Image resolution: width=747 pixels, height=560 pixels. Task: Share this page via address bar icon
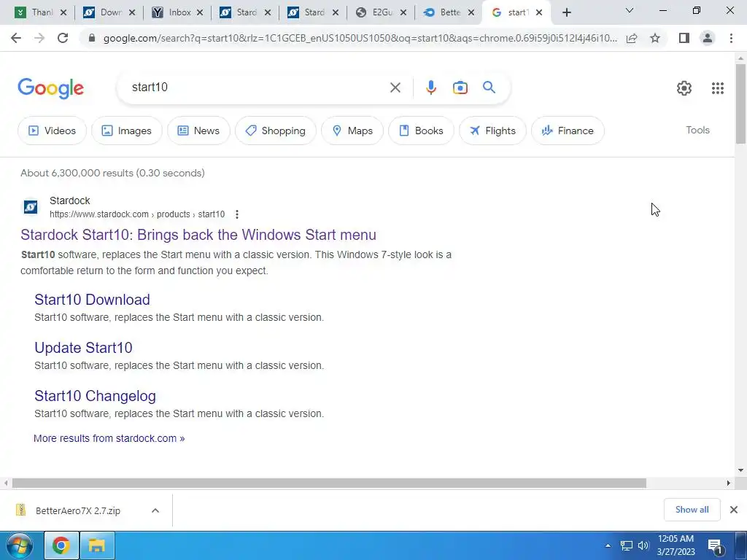click(x=632, y=38)
